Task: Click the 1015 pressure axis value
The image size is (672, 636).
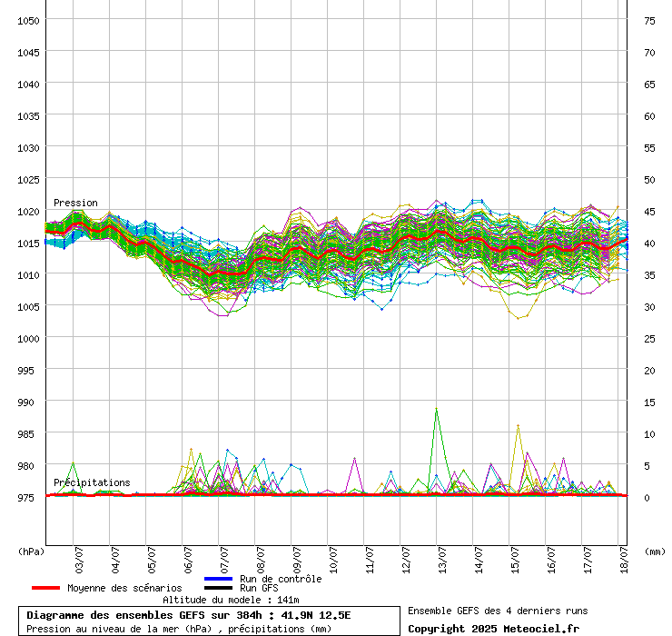Action: (28, 243)
